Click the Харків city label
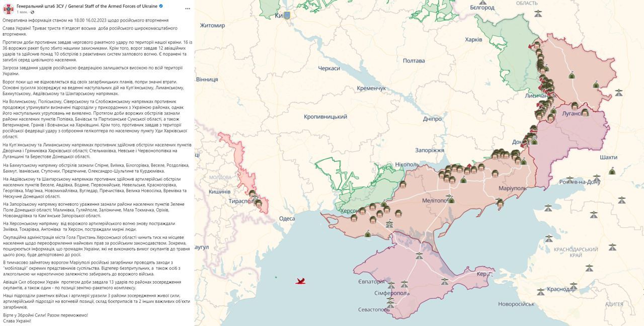This screenshot has height=326, width=644. [473, 39]
